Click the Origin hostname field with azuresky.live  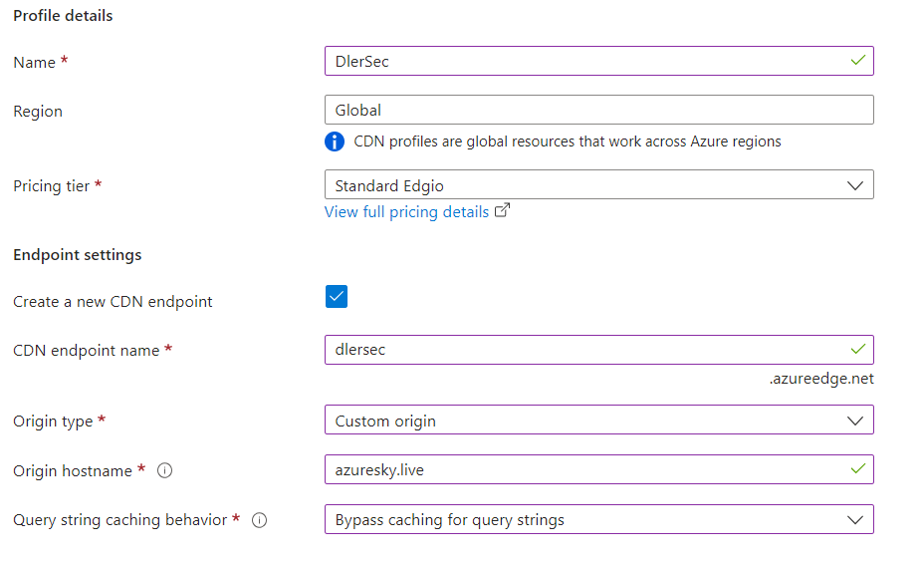point(587,469)
